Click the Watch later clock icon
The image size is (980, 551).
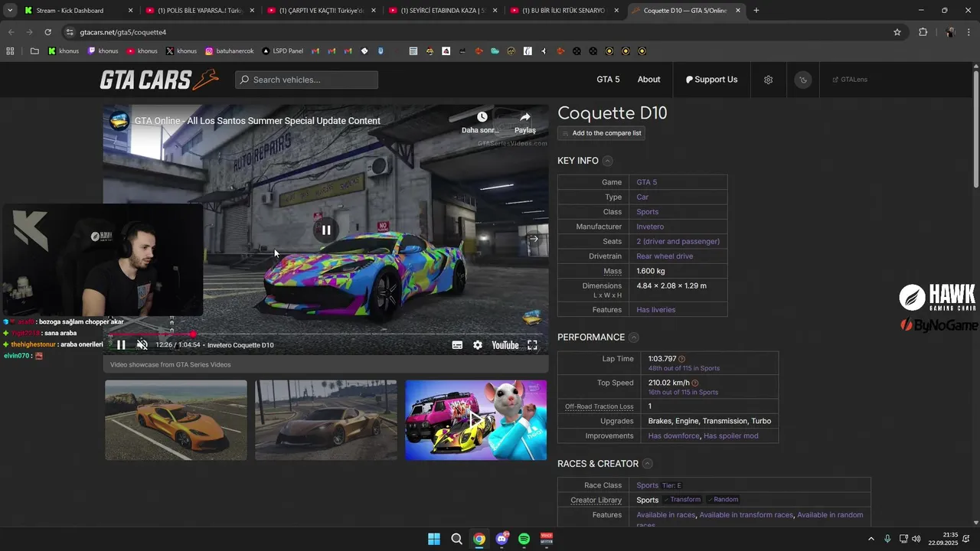tap(482, 117)
